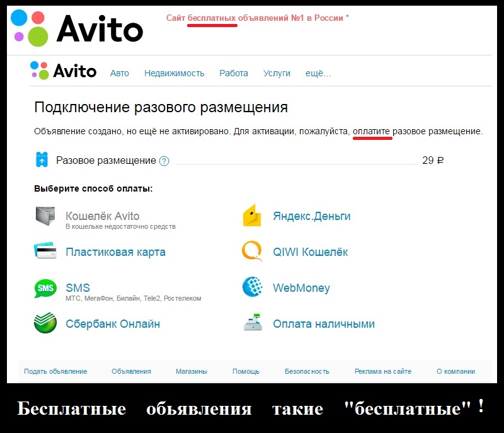
Task: Click the WebMoney globe icon
Action: [x=252, y=287]
